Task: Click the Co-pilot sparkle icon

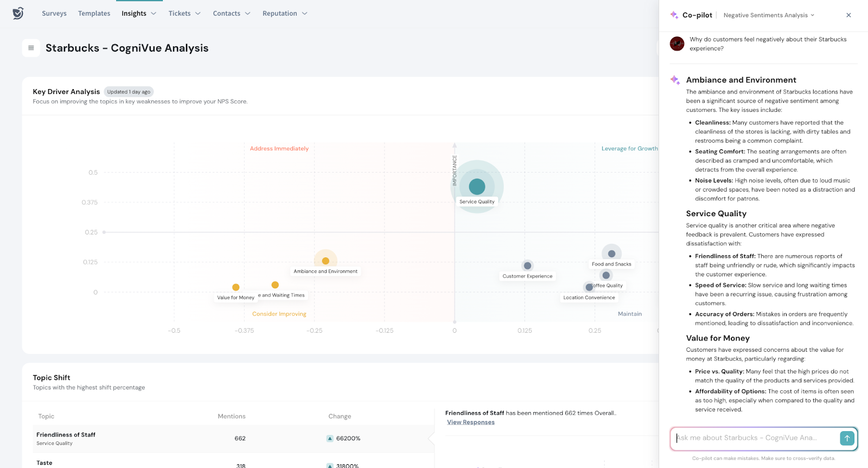Action: [x=674, y=15]
